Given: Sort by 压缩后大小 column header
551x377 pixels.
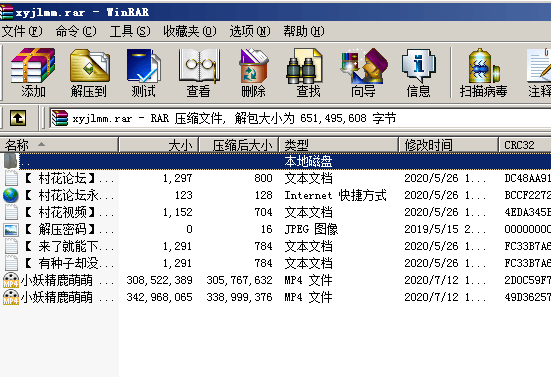Looking at the screenshot, I should (x=239, y=145).
